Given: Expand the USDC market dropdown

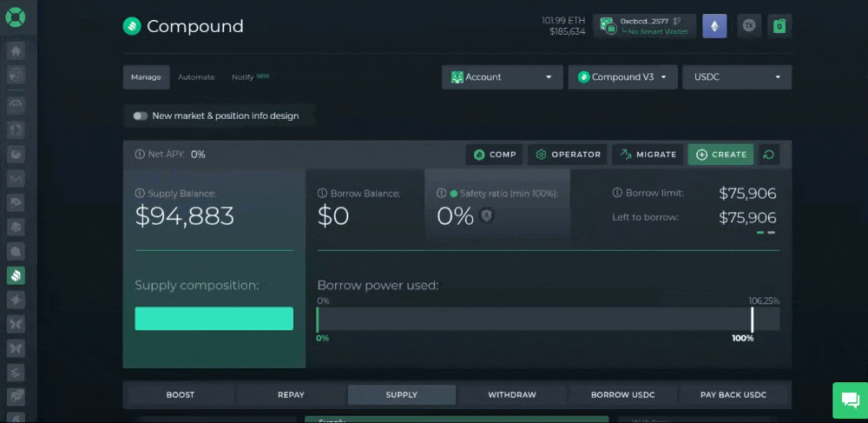Looking at the screenshot, I should click(x=737, y=77).
